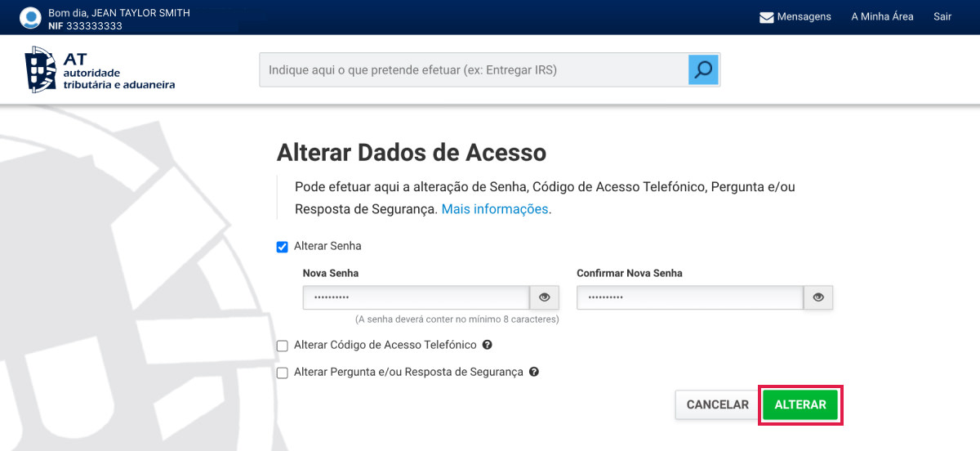This screenshot has height=451, width=980.
Task: Click into the Confirmar Nova Senha field
Action: pos(690,297)
